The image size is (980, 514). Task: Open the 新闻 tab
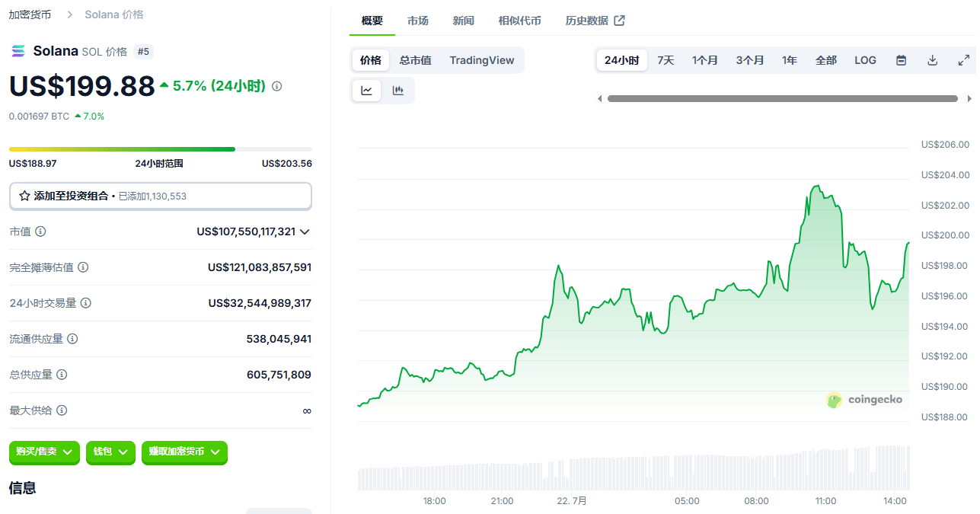464,21
